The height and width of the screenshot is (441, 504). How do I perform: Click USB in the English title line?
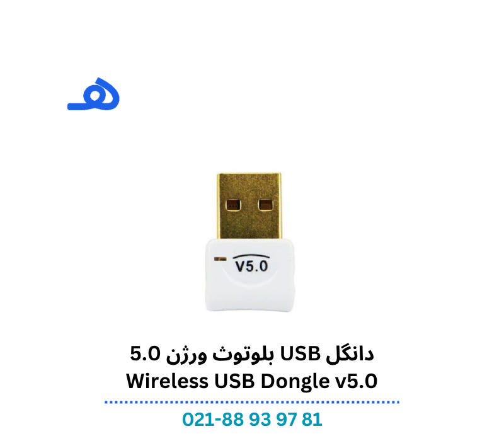pos(234,381)
